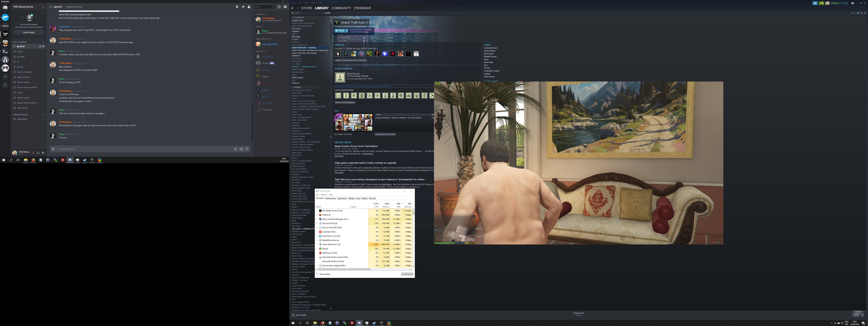Open the emoji picker in Discord
The width and height of the screenshot is (868, 326).
pyautogui.click(x=247, y=149)
